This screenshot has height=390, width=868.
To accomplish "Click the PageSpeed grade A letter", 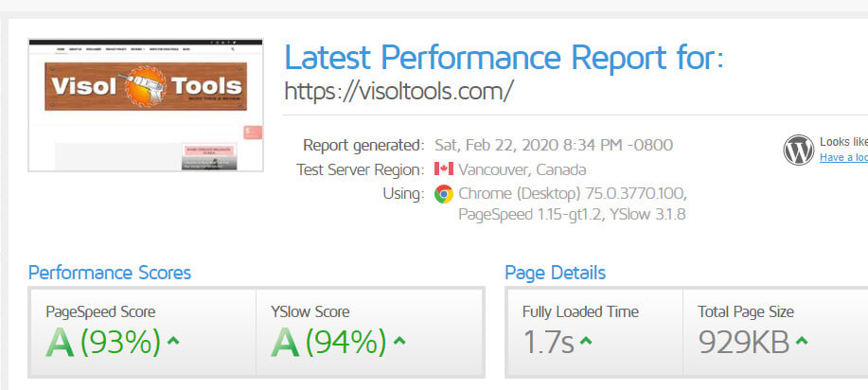I will tap(60, 342).
